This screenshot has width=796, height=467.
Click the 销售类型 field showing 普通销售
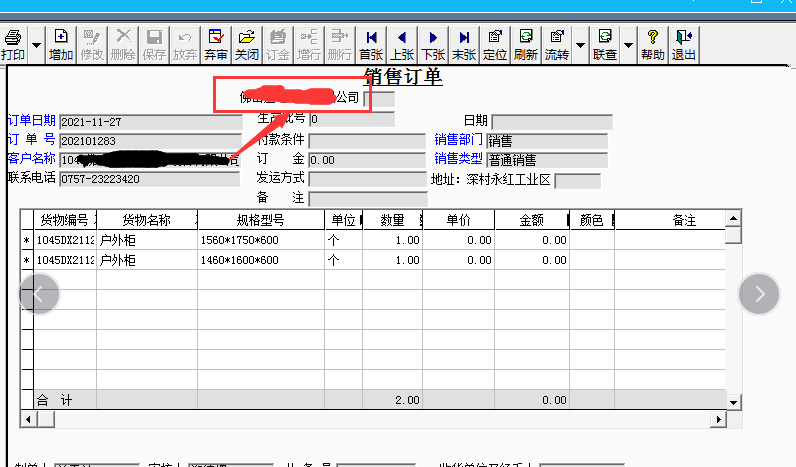(x=547, y=160)
